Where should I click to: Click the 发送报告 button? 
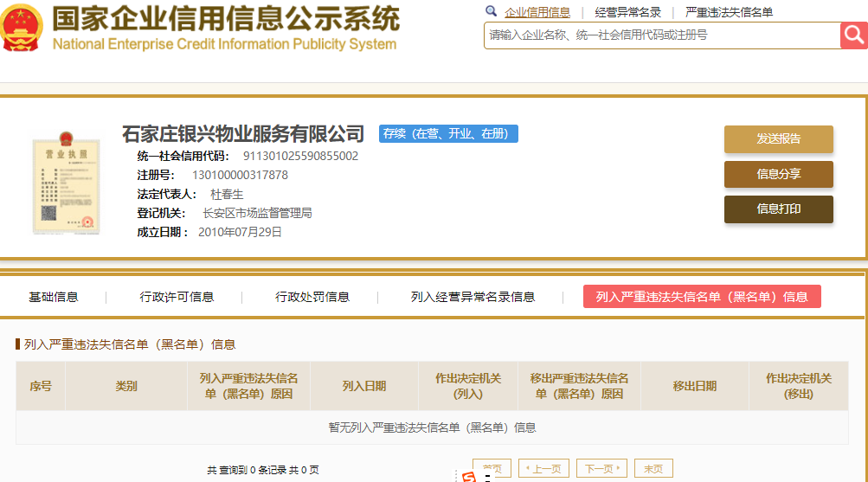click(x=778, y=139)
